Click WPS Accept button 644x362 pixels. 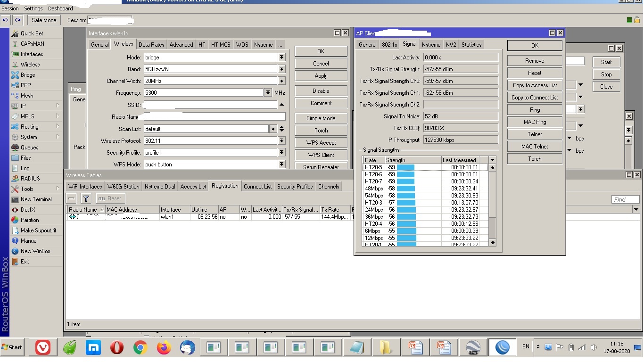(x=321, y=143)
